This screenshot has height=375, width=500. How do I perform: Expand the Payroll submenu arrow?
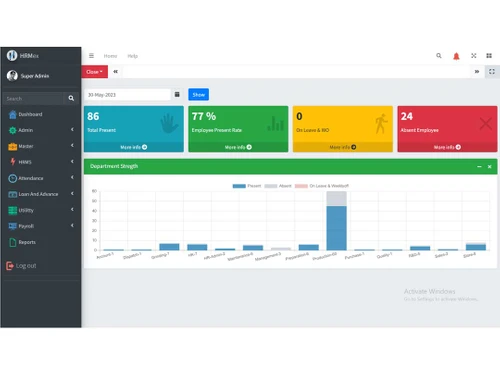[x=72, y=226]
